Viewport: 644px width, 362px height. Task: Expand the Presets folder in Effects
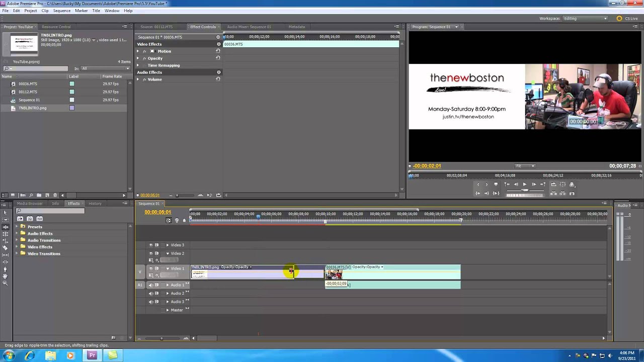click(17, 227)
